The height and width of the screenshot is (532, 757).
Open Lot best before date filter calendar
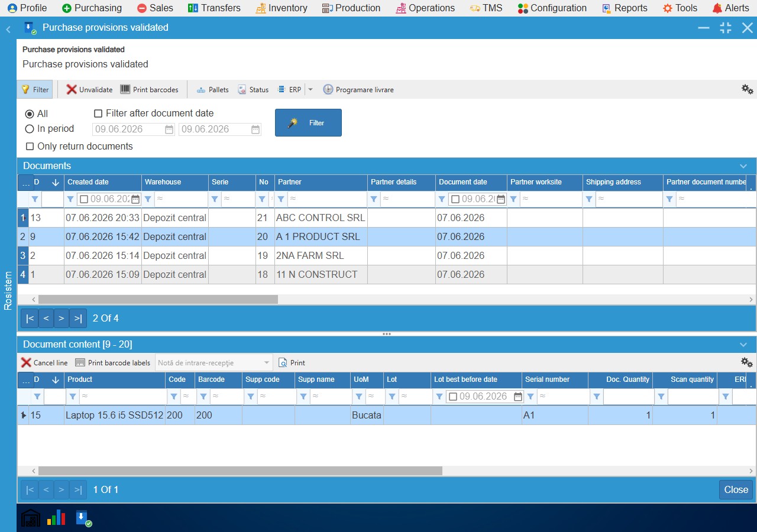point(518,397)
